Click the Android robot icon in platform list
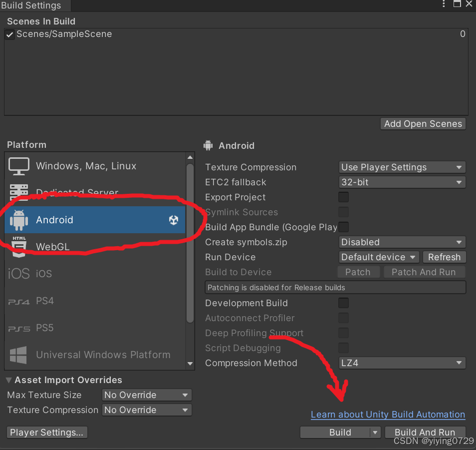476x450 pixels. coord(19,220)
